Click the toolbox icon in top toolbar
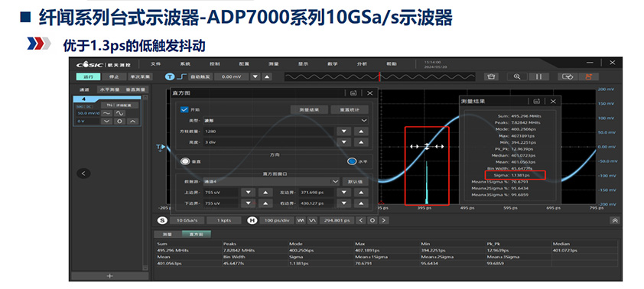This screenshot has height=289, width=644. point(490,76)
